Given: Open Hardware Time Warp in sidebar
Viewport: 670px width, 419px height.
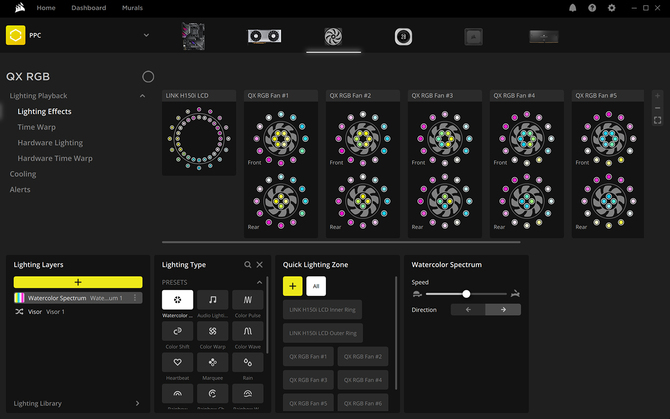Looking at the screenshot, I should [55, 158].
